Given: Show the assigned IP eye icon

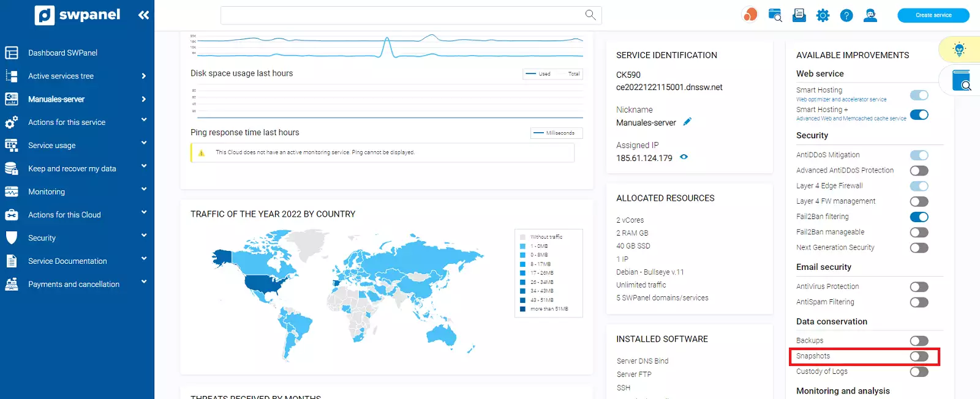Looking at the screenshot, I should click(684, 157).
